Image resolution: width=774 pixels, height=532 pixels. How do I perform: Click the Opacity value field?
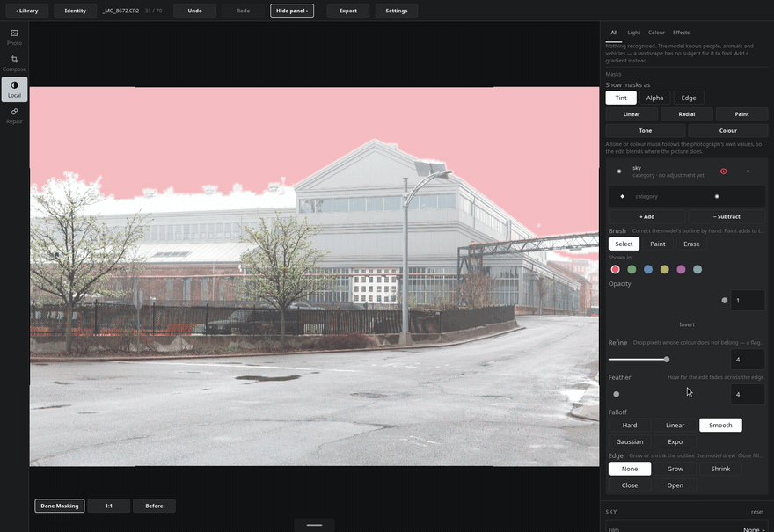(x=748, y=301)
